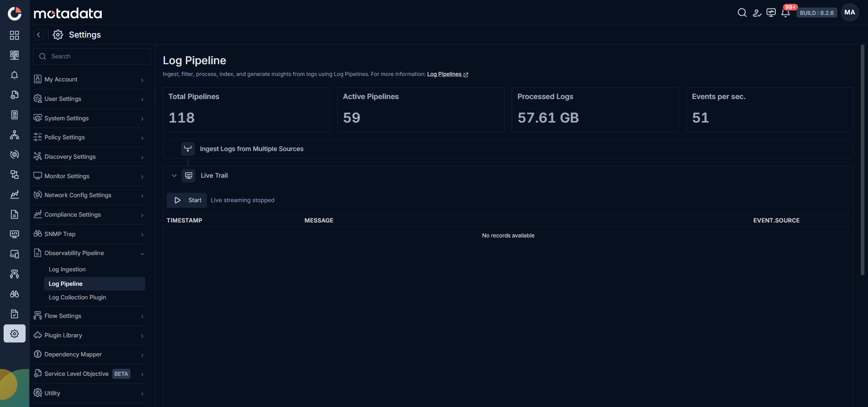The image size is (868, 407).
Task: Click the TIMESTAMP column header
Action: point(184,220)
